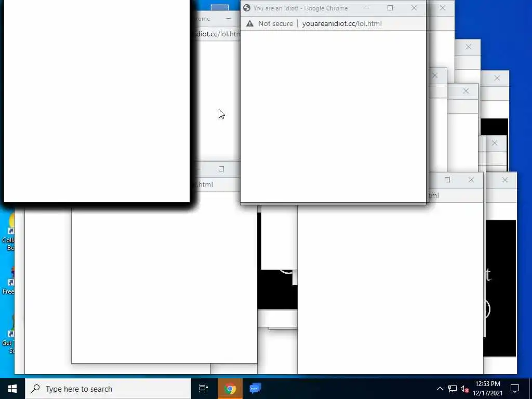This screenshot has height=399, width=532.
Task: Select the youareanidiot.cc/lol.html address text
Action: click(x=342, y=23)
